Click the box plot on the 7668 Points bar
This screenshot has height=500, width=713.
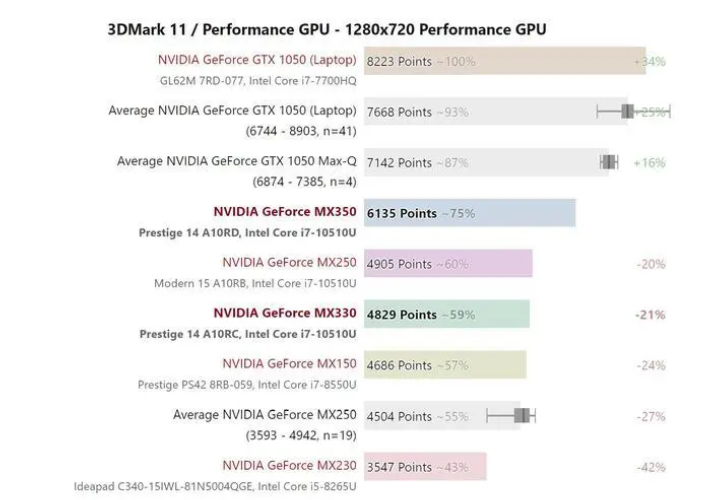(628, 112)
